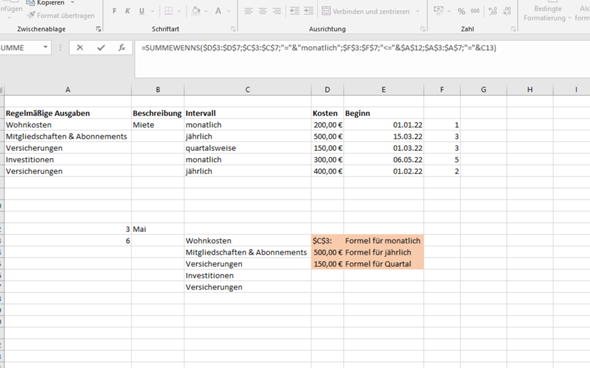
Task: Expand fill color dropdown arrow
Action: click(206, 11)
